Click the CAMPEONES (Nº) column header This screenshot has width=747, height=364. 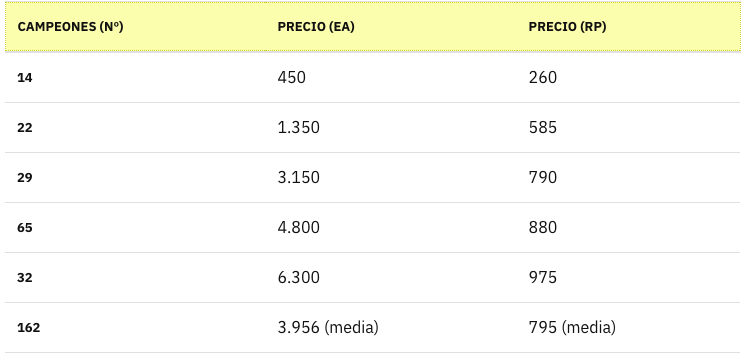[70, 27]
